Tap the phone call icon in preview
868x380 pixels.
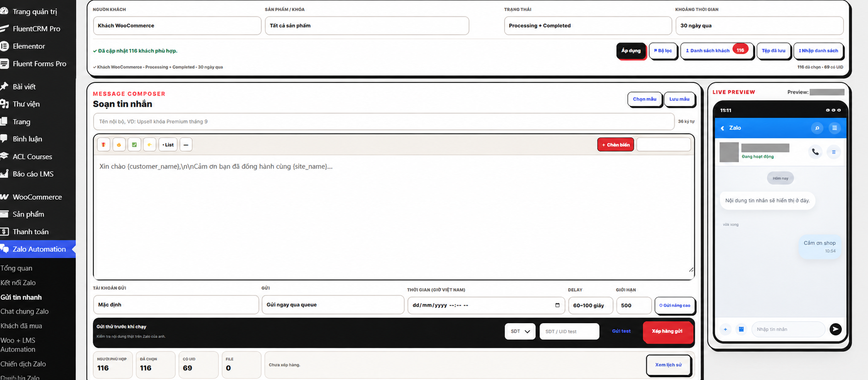click(x=815, y=152)
